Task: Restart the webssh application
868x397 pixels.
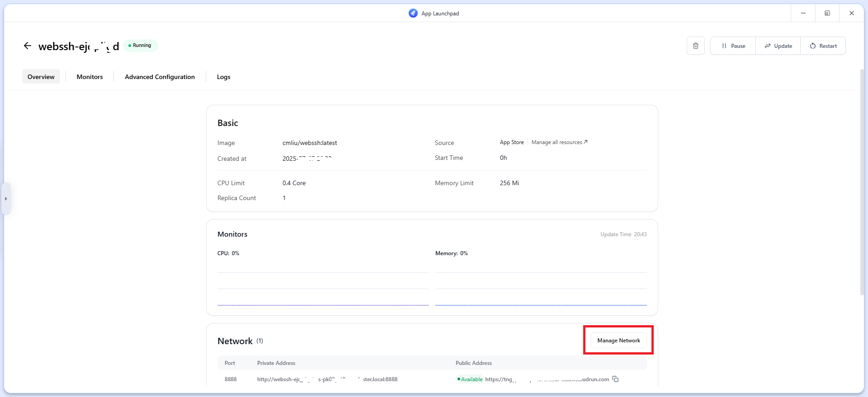Action: [x=823, y=46]
